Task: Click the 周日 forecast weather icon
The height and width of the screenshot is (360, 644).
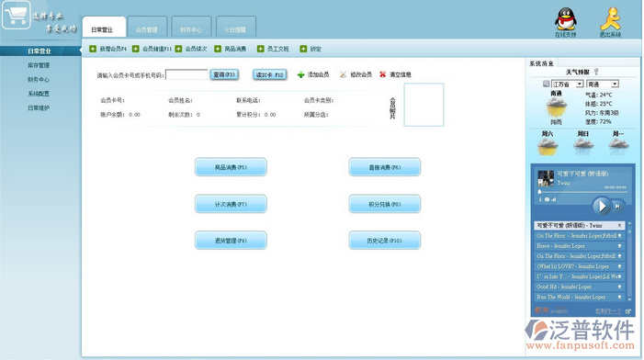Action: (583, 147)
